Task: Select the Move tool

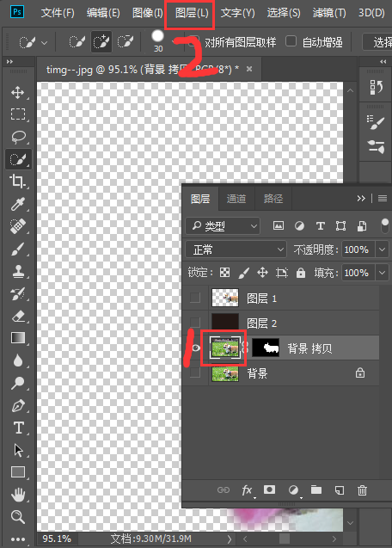Action: pyautogui.click(x=18, y=93)
